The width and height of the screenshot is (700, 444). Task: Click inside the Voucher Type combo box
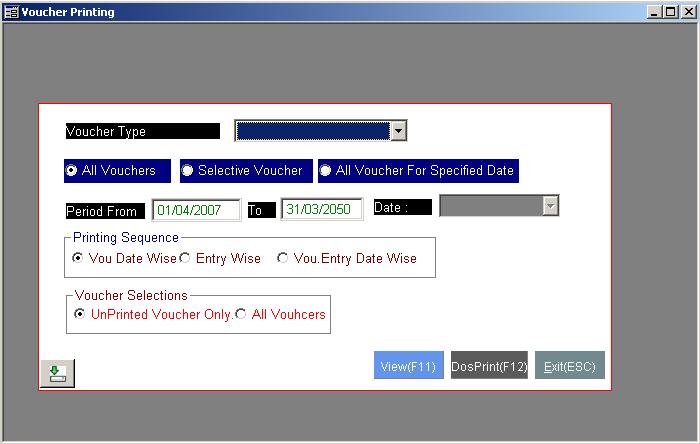(x=312, y=131)
